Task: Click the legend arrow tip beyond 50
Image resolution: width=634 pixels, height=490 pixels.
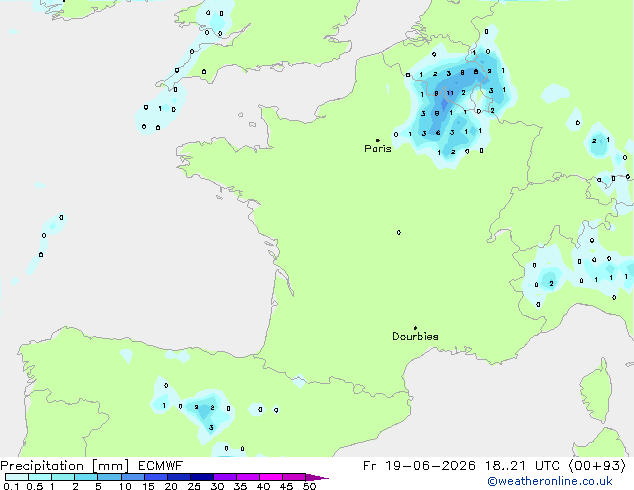Action: click(x=317, y=477)
